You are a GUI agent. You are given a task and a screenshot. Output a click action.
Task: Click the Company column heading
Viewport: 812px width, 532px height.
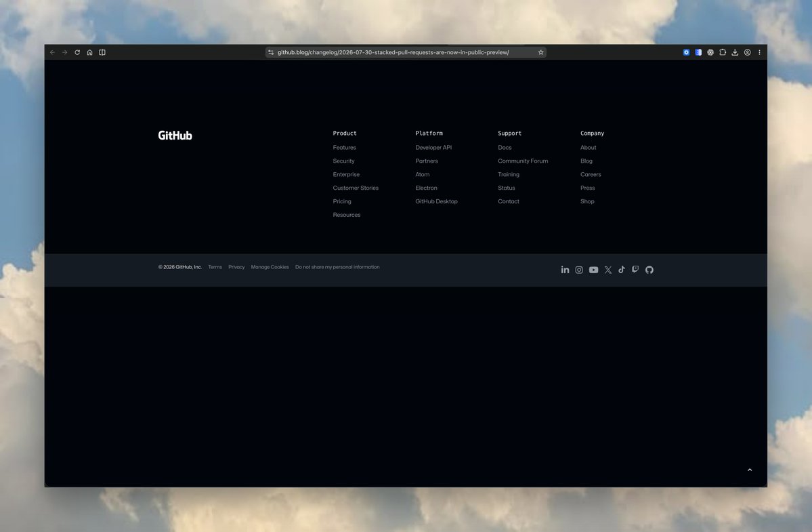click(x=592, y=133)
